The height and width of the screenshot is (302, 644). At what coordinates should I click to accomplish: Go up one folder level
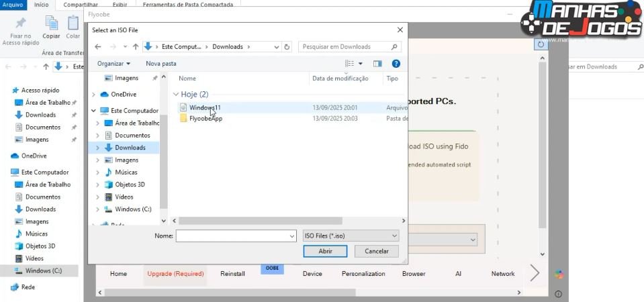(x=136, y=47)
